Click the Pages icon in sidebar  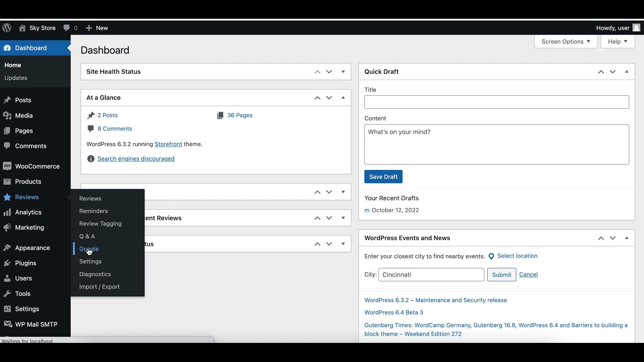pyautogui.click(x=7, y=131)
